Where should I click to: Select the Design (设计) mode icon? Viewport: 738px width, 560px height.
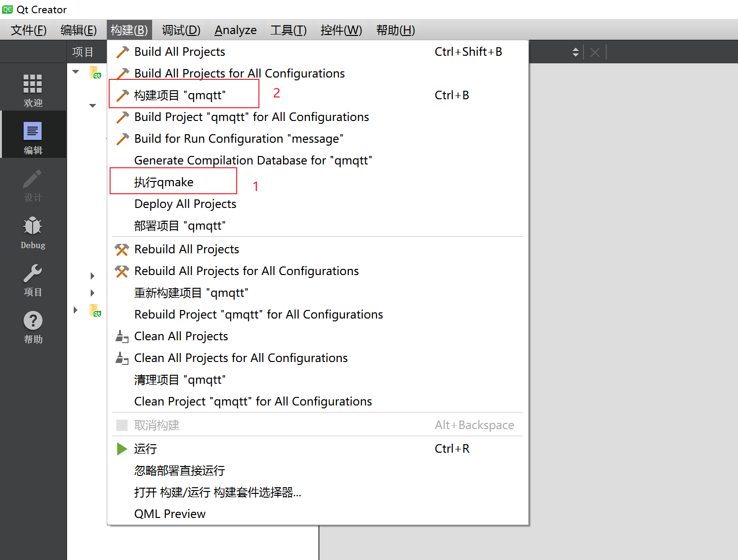pyautogui.click(x=33, y=184)
